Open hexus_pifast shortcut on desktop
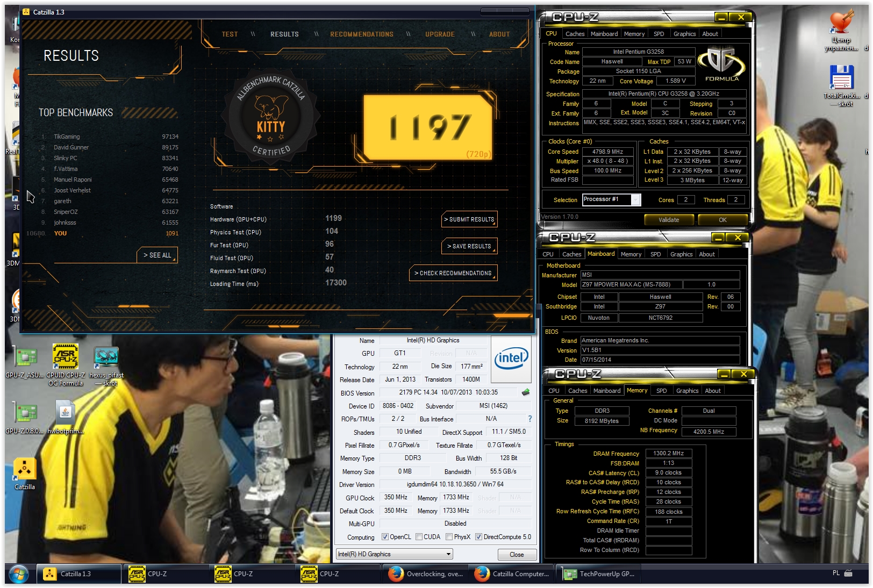Viewport: 873px width, 588px height. [106, 365]
